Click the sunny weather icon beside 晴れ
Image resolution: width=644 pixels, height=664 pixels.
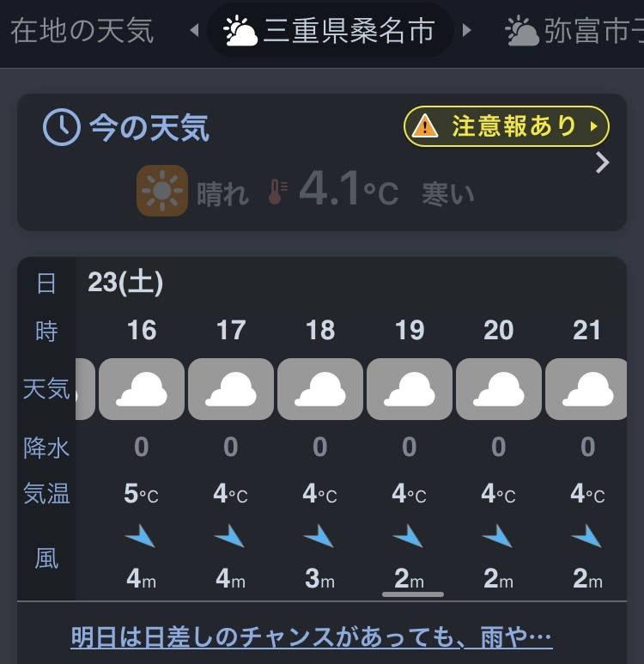click(162, 191)
